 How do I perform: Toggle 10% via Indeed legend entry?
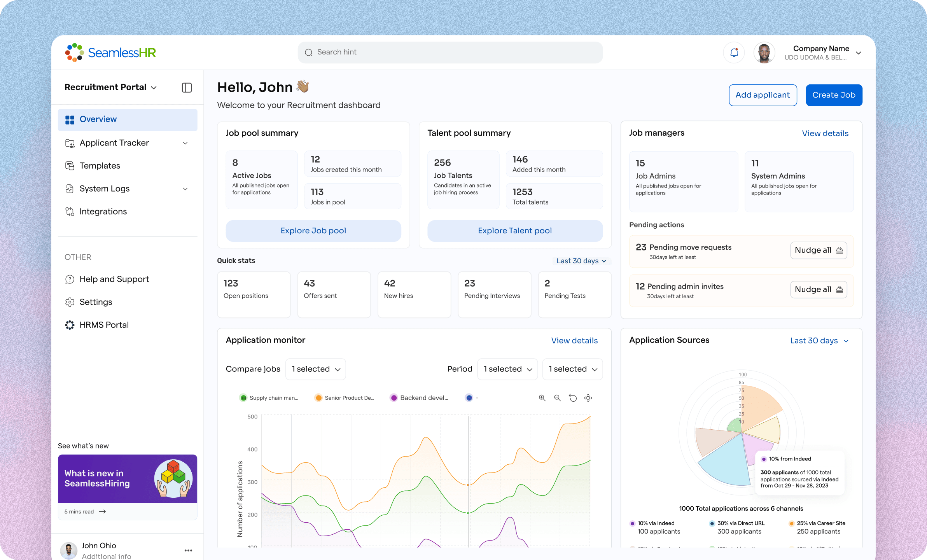(x=655, y=527)
